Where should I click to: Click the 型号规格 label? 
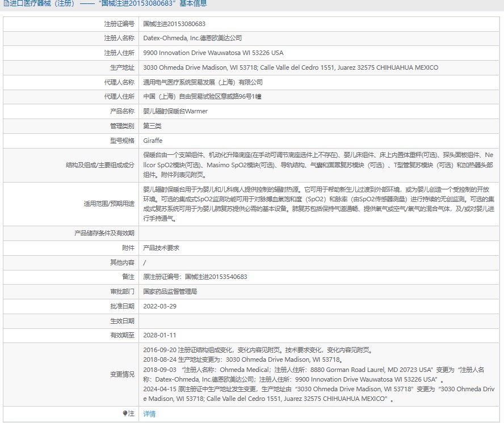point(122,141)
